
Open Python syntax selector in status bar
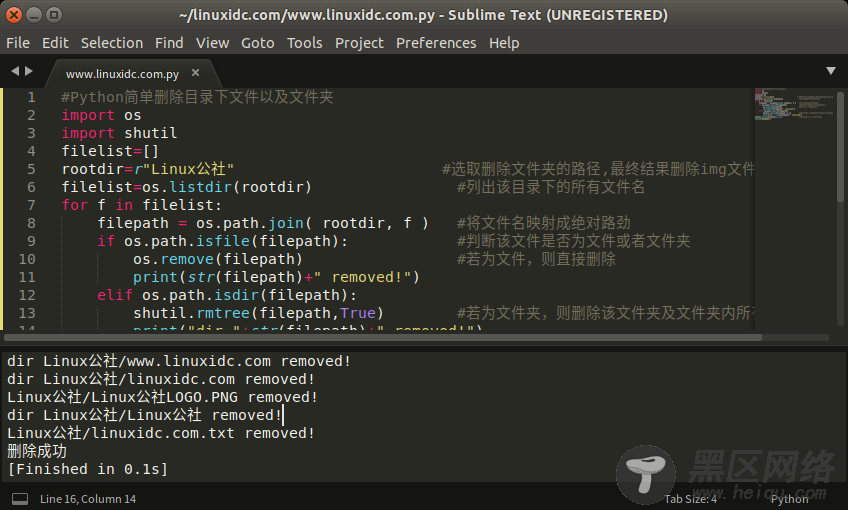coord(789,498)
